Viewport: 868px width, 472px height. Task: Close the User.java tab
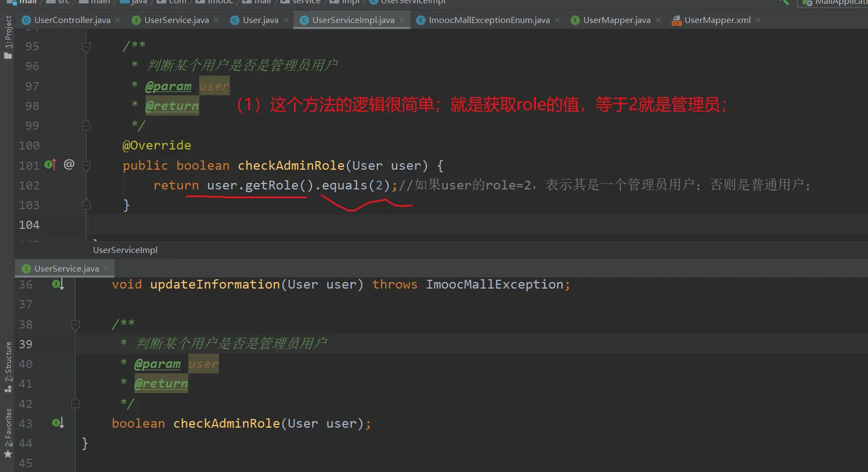pyautogui.click(x=286, y=20)
